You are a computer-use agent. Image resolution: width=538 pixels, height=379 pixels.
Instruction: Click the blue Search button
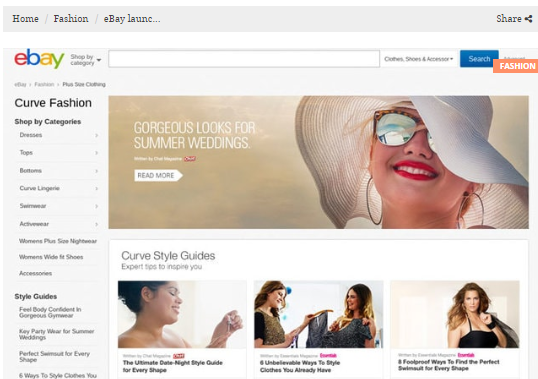[x=479, y=59]
